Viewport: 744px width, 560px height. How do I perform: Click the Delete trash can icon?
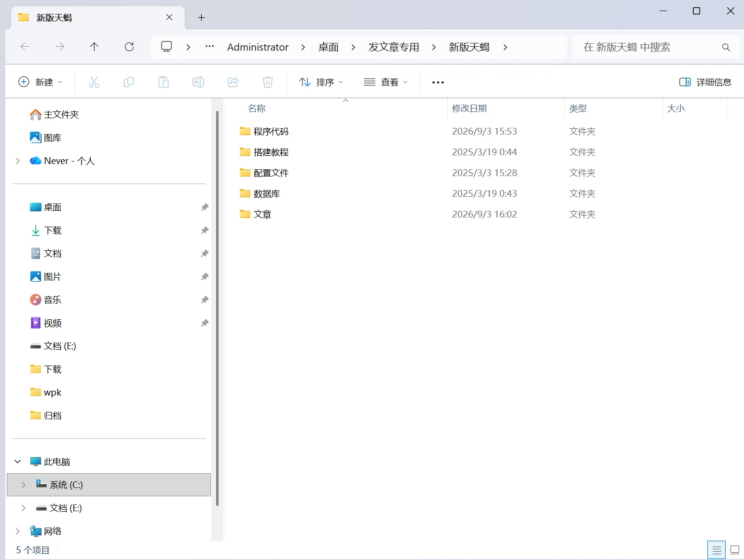pos(268,82)
